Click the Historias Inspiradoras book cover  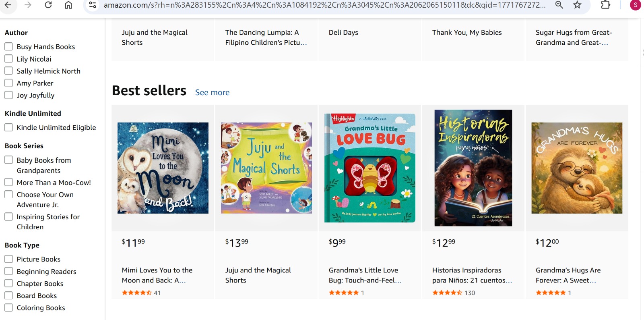[x=473, y=168]
